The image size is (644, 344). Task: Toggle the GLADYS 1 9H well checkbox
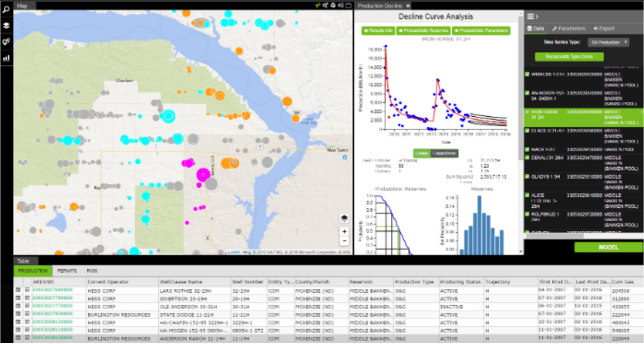pyautogui.click(x=527, y=176)
